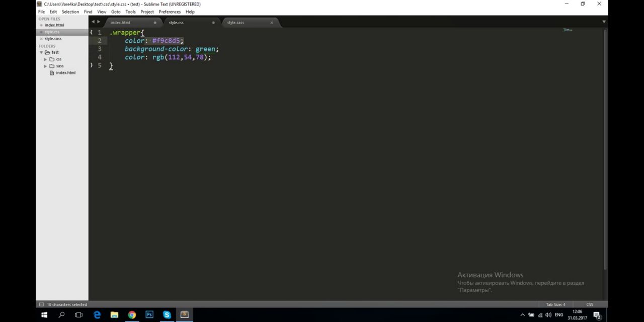The height and width of the screenshot is (322, 644).
Task: Close the unsaved style.css tab via dot
Action: point(213,23)
